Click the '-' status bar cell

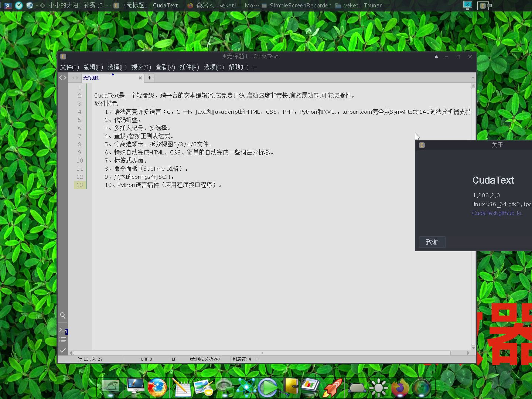click(257, 359)
